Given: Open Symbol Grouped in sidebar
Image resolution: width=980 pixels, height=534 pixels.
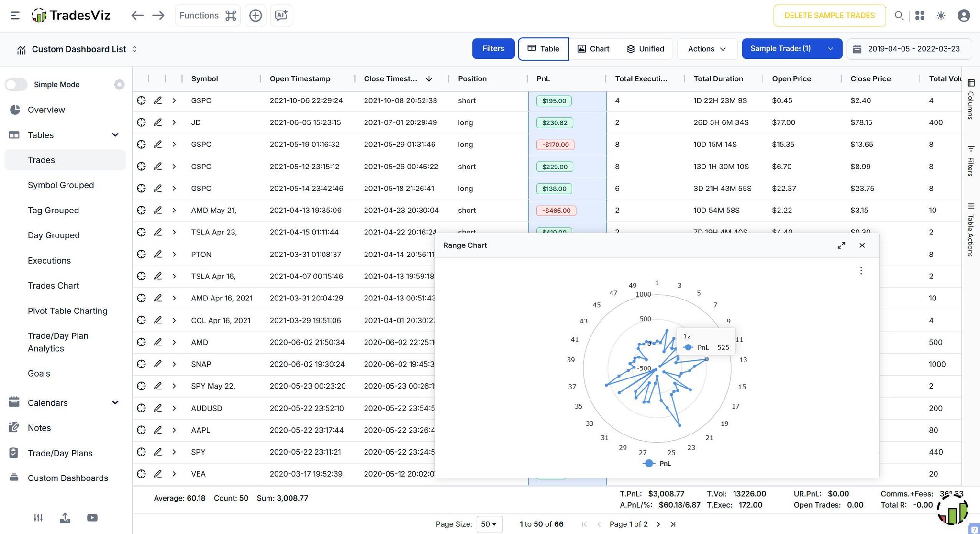Looking at the screenshot, I should pyautogui.click(x=61, y=185).
